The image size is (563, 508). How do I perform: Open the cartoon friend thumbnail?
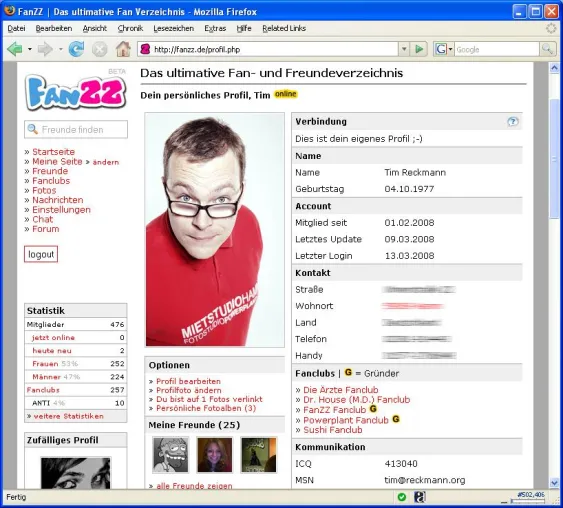click(170, 455)
